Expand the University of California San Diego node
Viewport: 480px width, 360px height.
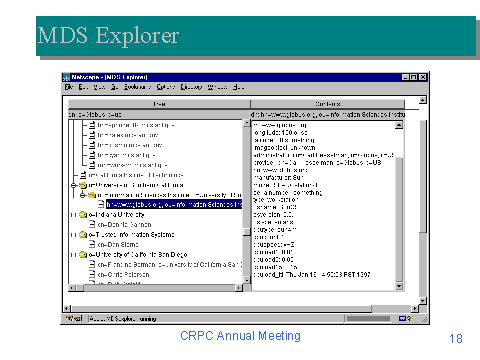pos(74,255)
